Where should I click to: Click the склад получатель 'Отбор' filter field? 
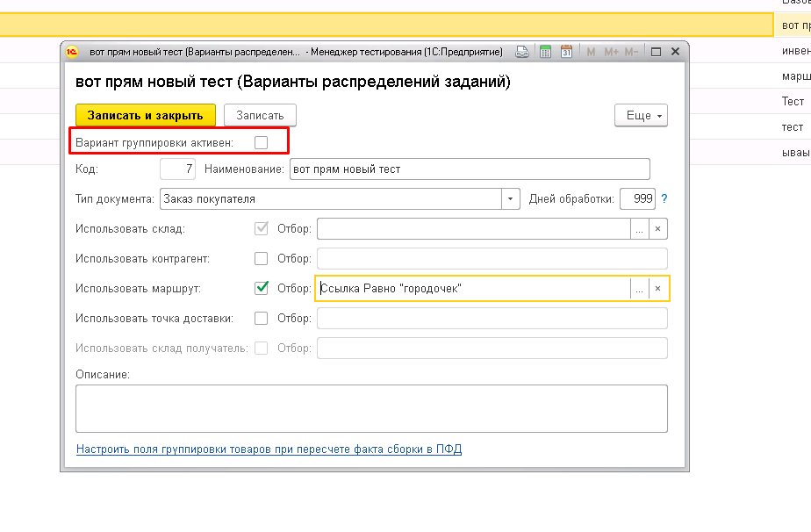(x=492, y=349)
